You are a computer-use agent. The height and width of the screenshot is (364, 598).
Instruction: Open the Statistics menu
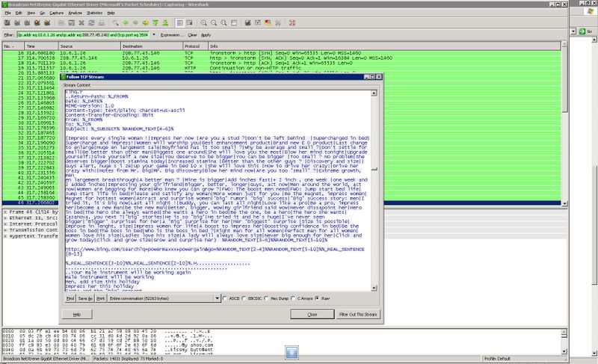[x=95, y=13]
